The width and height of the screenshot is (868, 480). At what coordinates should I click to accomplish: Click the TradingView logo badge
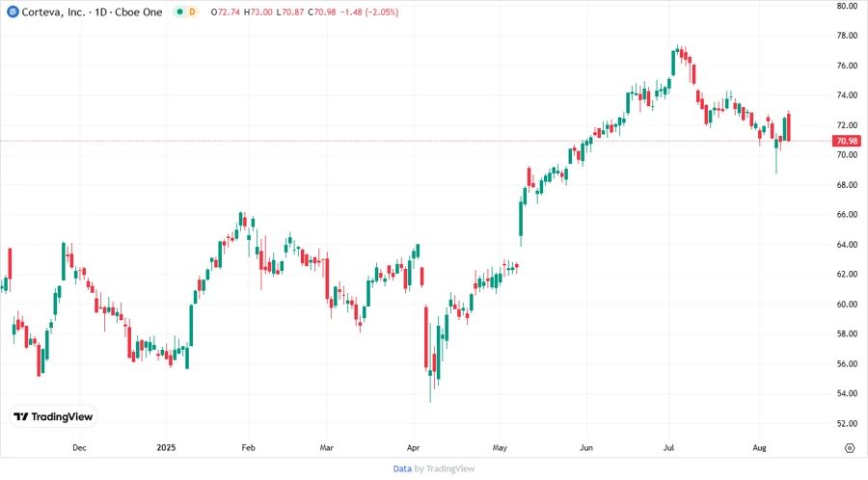point(53,416)
